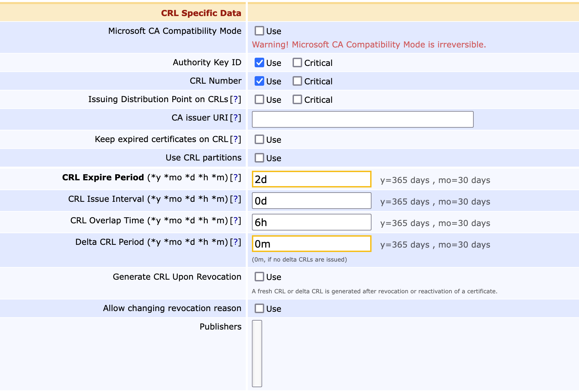Open help for Issuing Distribution Point on CRLs
579x392 pixels.
pyautogui.click(x=235, y=99)
